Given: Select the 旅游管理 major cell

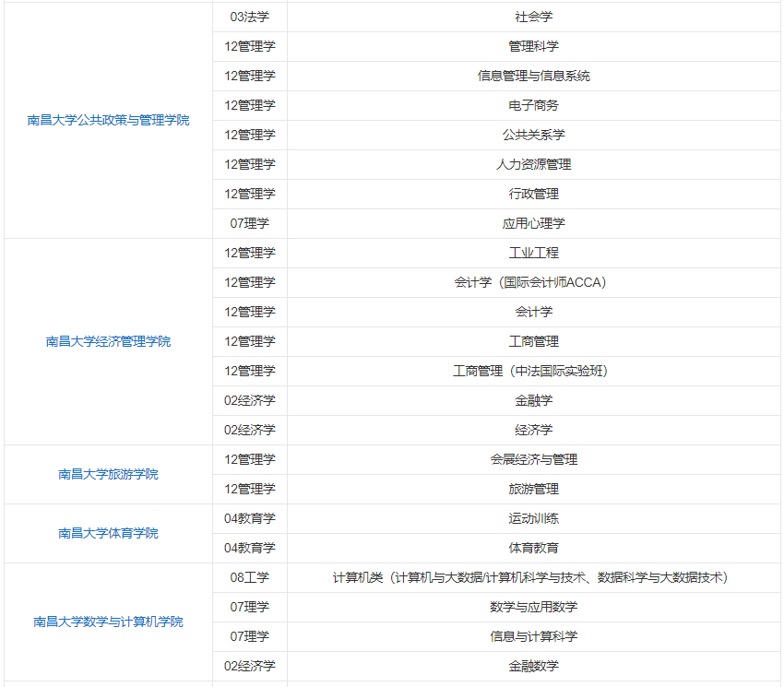Looking at the screenshot, I should (x=533, y=489).
